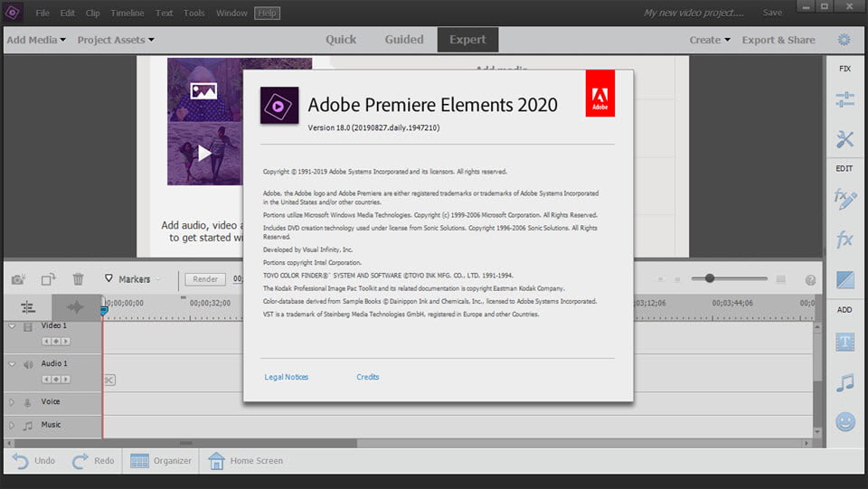
Task: Click the Premiere Elements app logo top-left
Action: pyautogui.click(x=12, y=12)
